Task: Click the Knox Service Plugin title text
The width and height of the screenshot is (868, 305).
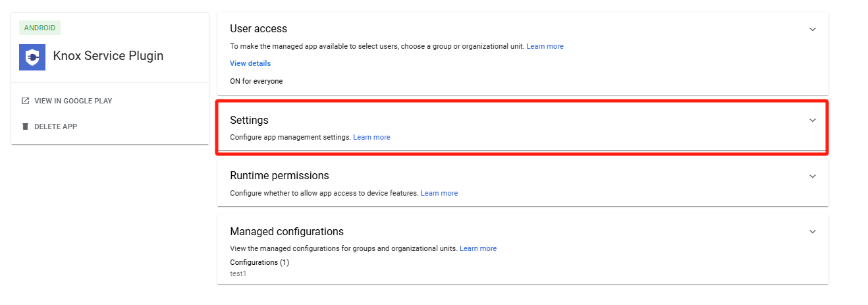Action: (x=108, y=56)
